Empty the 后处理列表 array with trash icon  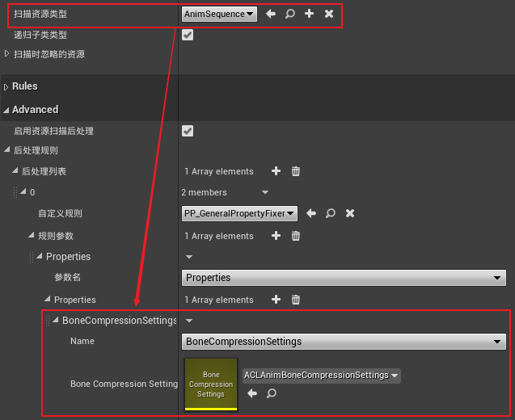click(296, 171)
